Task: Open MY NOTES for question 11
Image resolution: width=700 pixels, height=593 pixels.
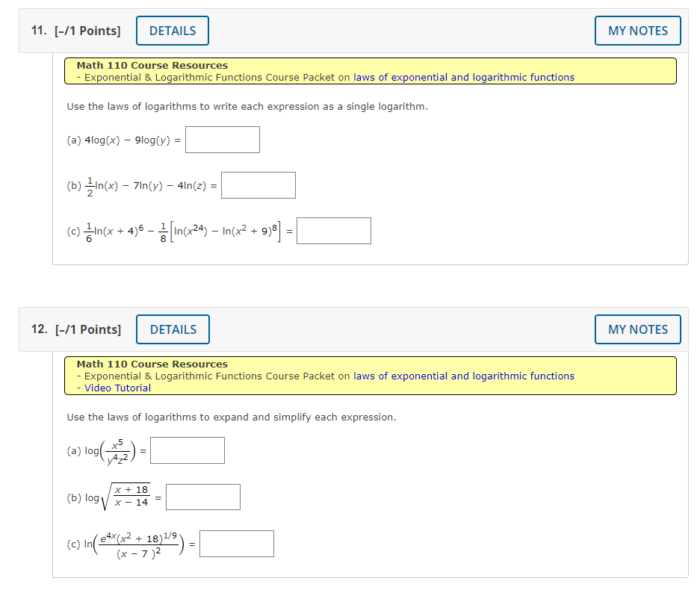Action: click(x=637, y=31)
